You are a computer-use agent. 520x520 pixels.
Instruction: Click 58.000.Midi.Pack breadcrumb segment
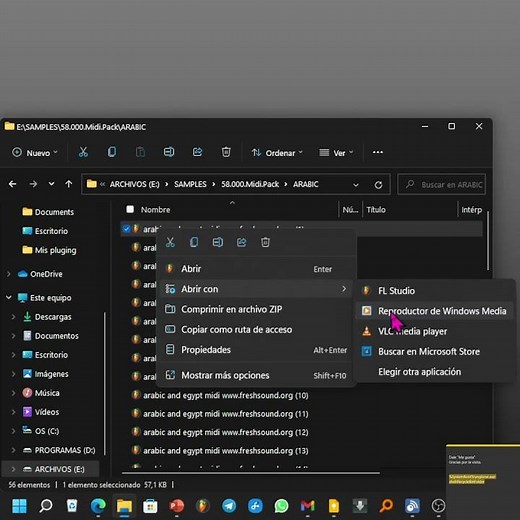click(250, 184)
